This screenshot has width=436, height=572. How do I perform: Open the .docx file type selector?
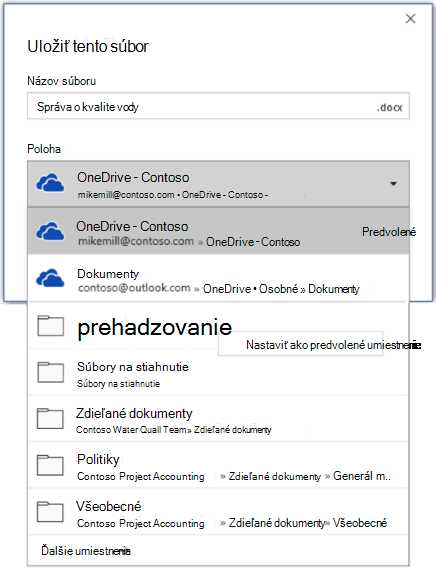click(389, 108)
